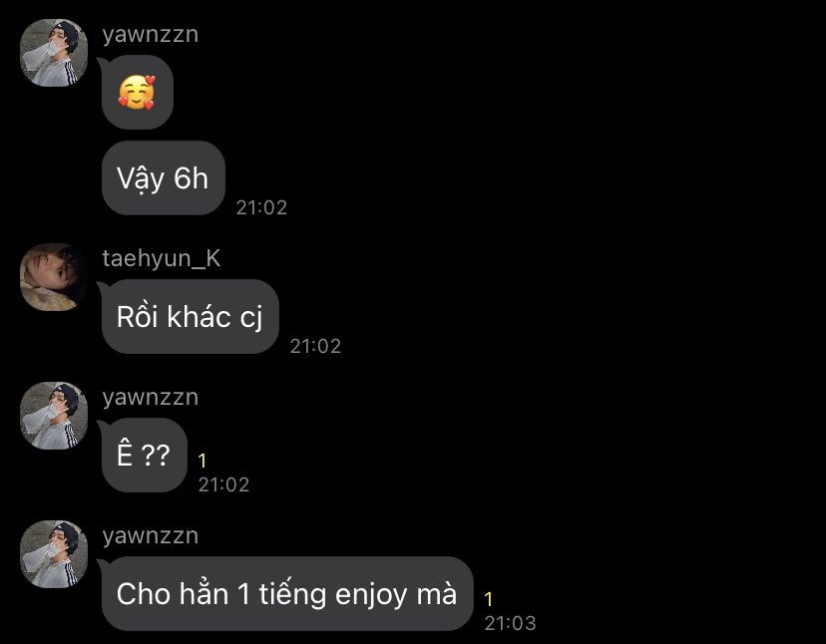
Task: Select the 'Cho hắn 1 tiếng enjoy mà' bubble
Action: (x=287, y=593)
